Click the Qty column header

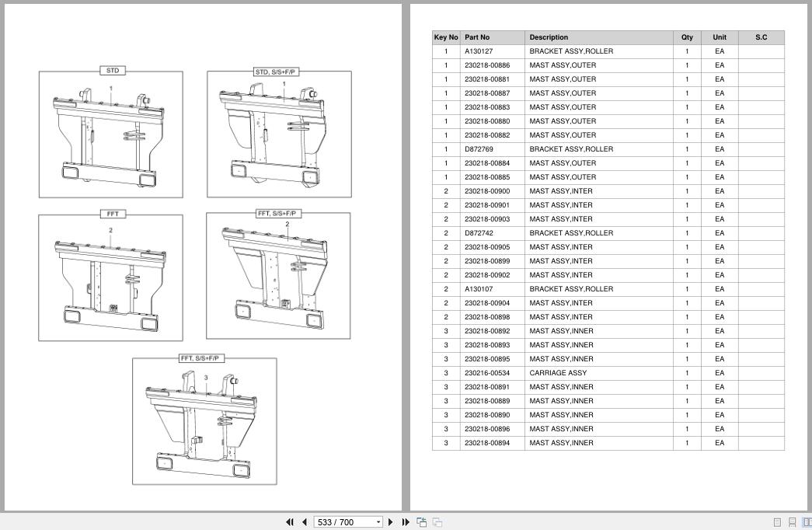pos(687,37)
